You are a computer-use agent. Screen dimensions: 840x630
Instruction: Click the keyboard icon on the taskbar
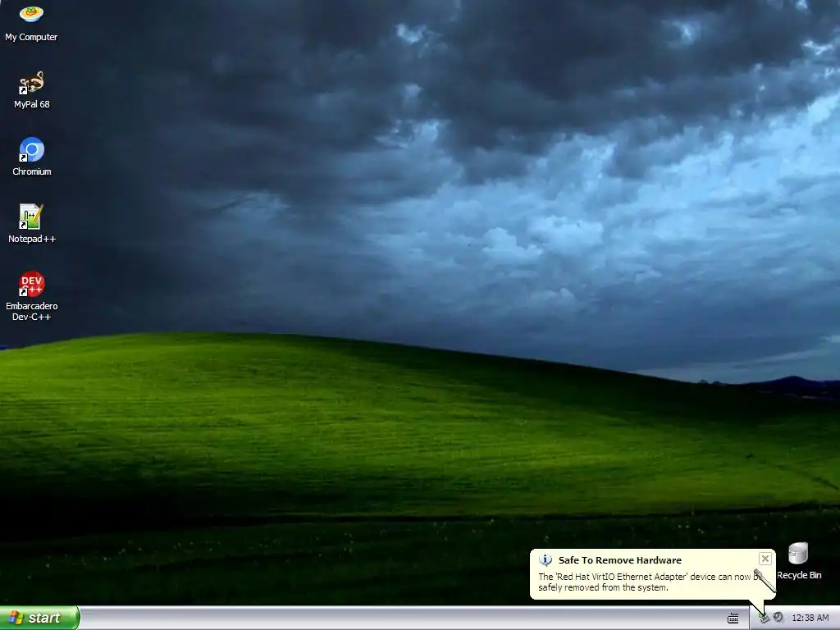(733, 619)
